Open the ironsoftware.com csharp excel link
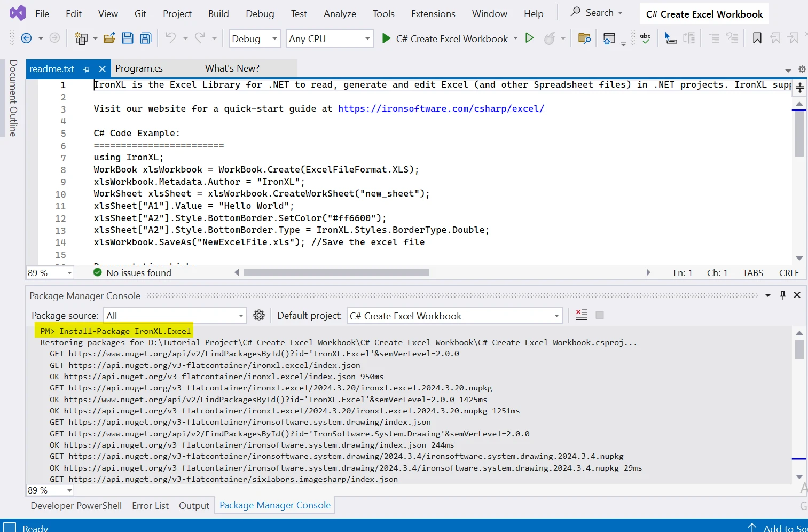The height and width of the screenshot is (532, 808). pyautogui.click(x=441, y=108)
